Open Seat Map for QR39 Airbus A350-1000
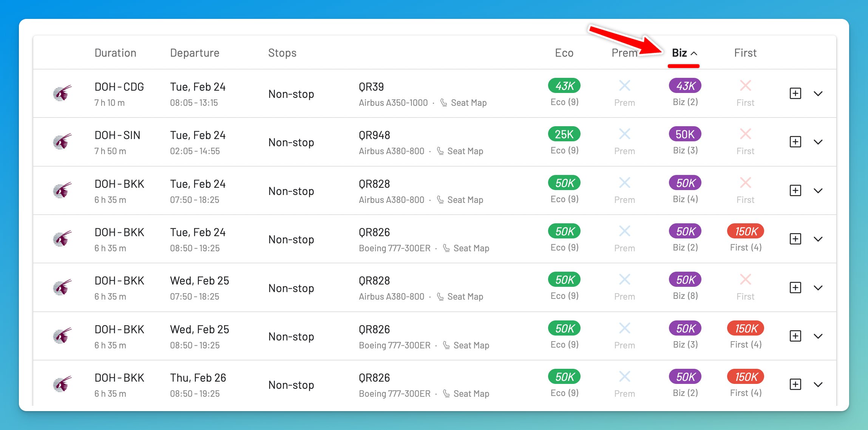Screen dimensions: 868x430 pyautogui.click(x=468, y=103)
